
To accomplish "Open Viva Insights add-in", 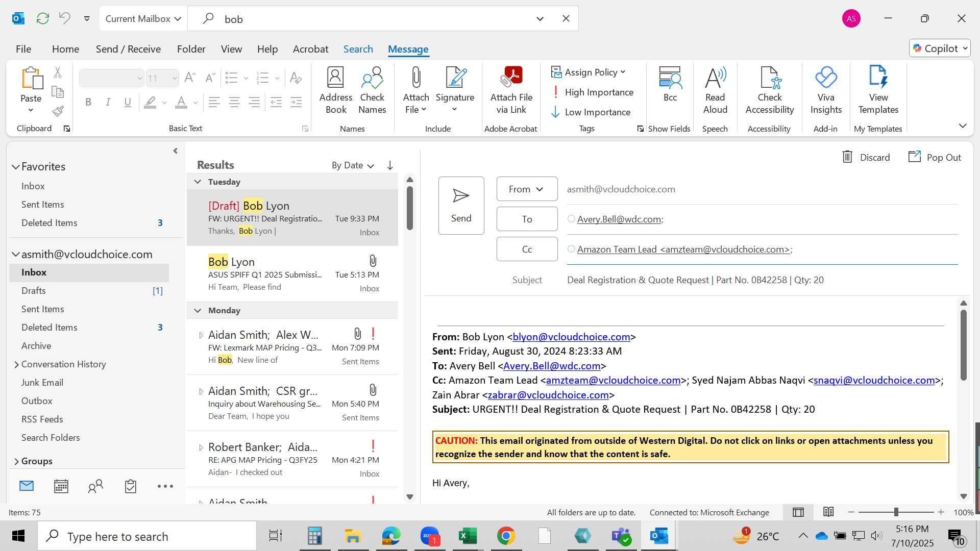I will click(x=826, y=91).
